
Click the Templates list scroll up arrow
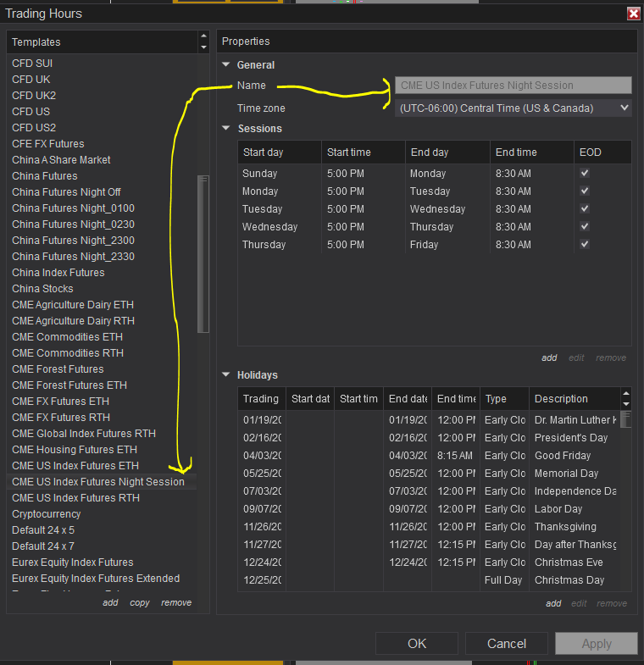coord(203,36)
